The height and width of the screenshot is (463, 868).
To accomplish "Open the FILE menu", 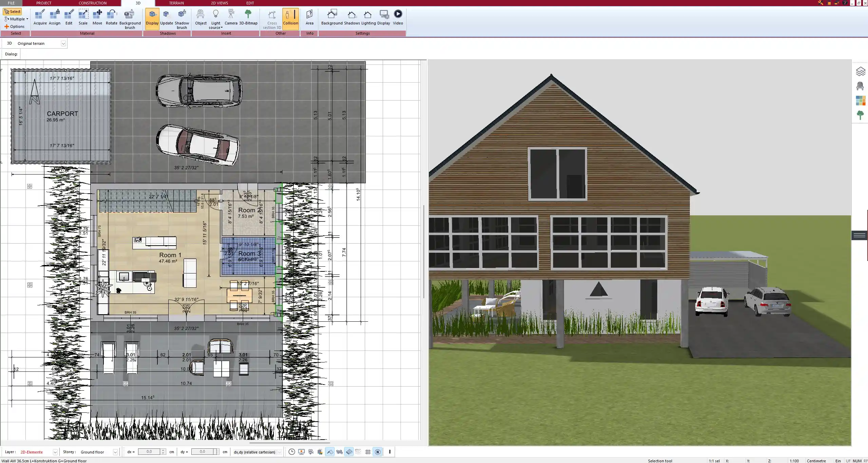I will click(x=11, y=3).
